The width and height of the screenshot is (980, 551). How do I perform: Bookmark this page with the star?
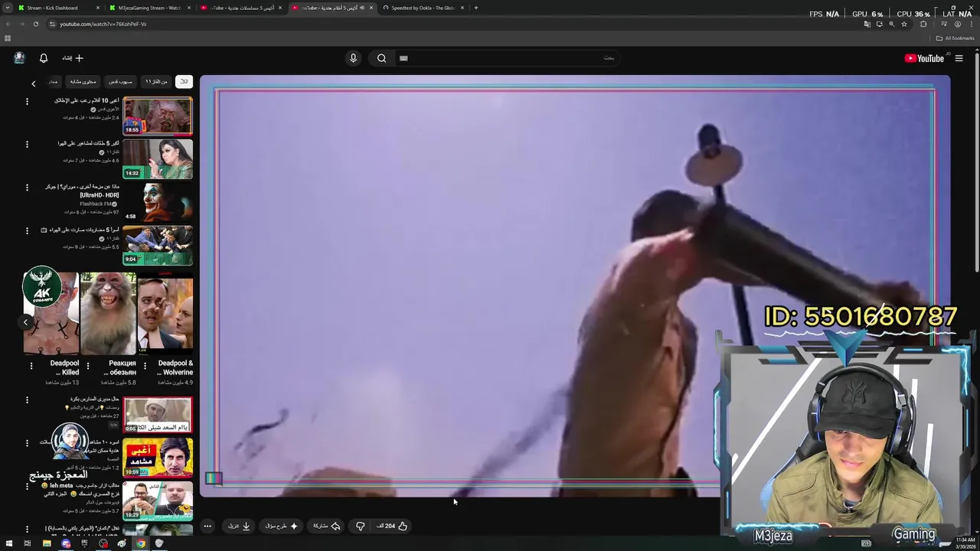point(904,24)
